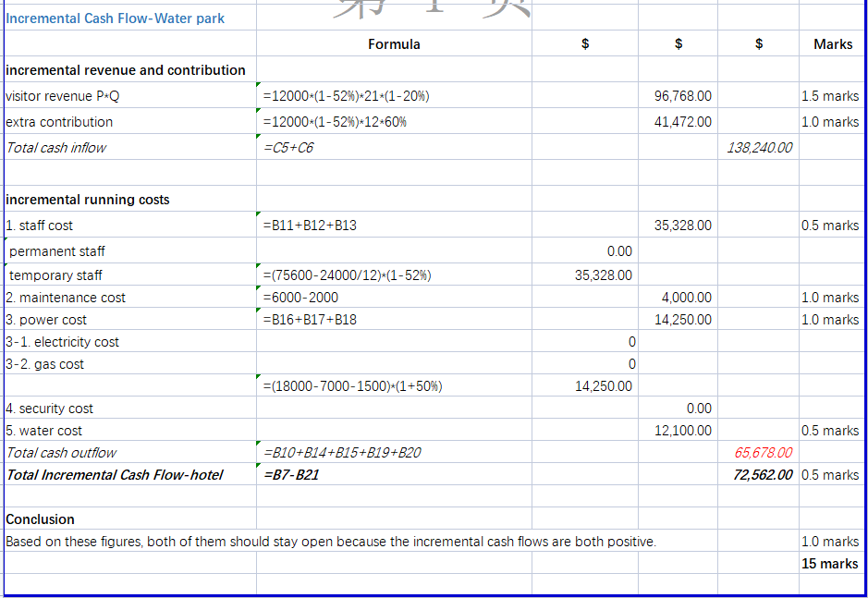Select the 12,100.00 water cost value
The width and height of the screenshot is (868, 598).
683,431
